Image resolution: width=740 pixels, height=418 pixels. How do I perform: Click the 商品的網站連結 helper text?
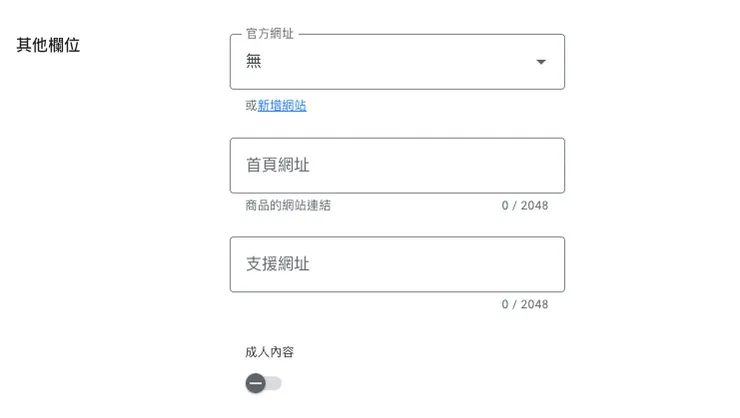point(288,206)
